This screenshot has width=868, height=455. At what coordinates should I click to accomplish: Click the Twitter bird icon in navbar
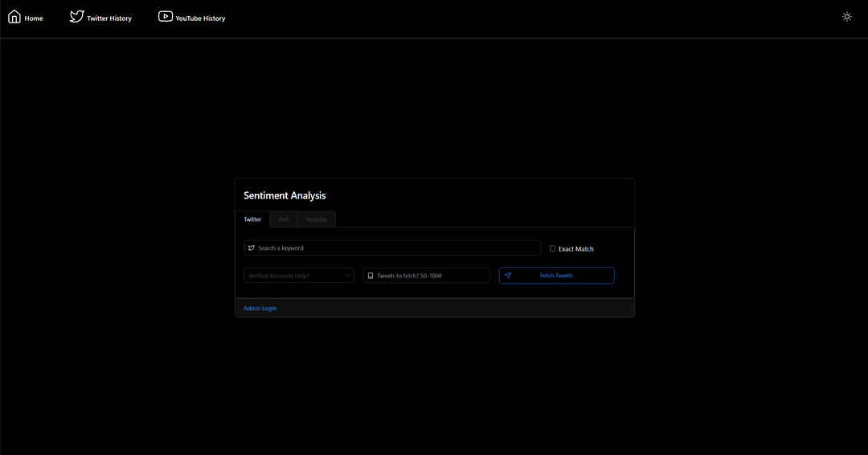76,17
